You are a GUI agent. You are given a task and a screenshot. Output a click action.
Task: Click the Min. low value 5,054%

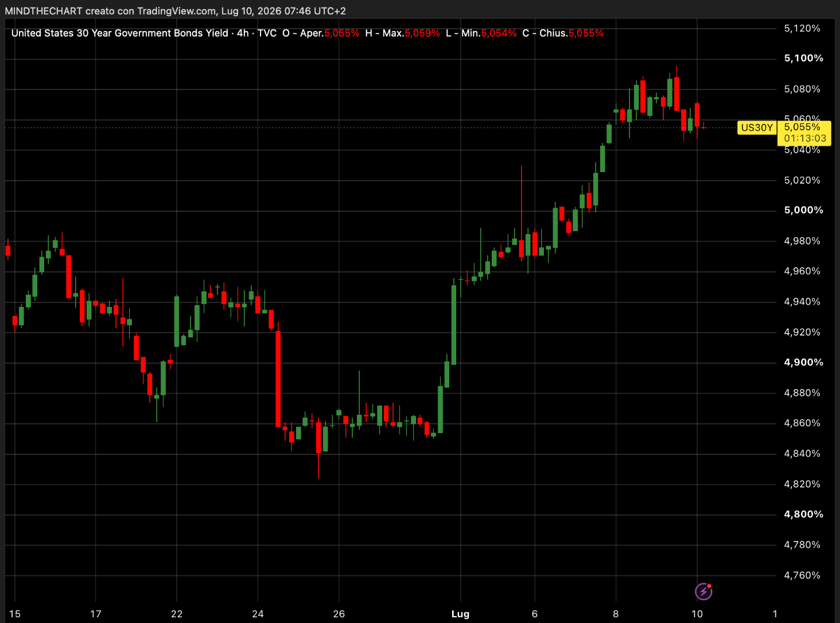pyautogui.click(x=499, y=33)
